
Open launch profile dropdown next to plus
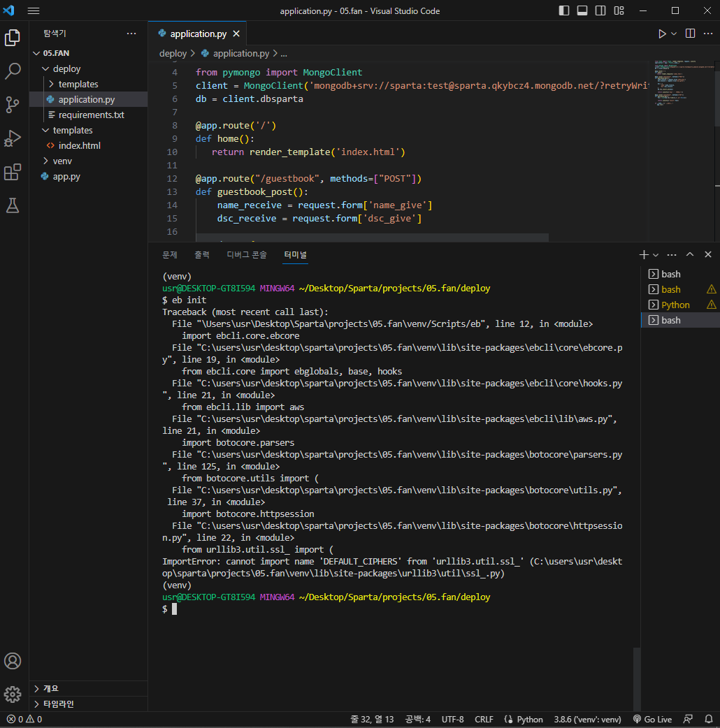coord(656,254)
